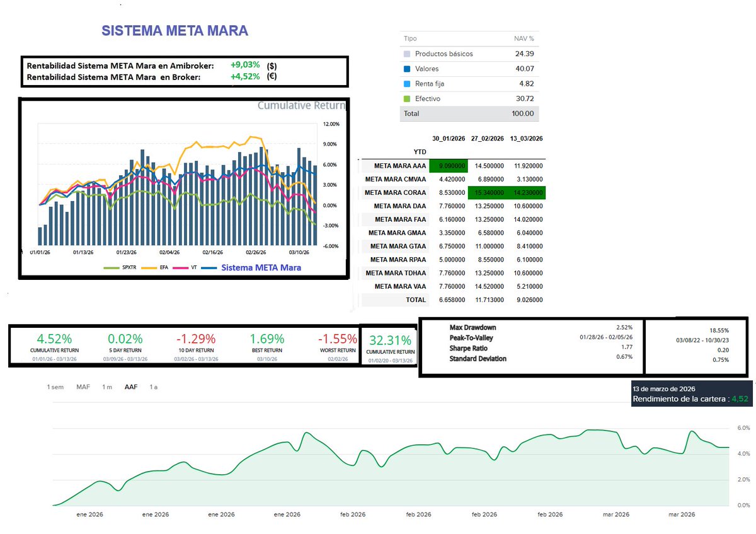This screenshot has height=534, width=756.
Task: Click the NAV % column header
Action: click(524, 38)
